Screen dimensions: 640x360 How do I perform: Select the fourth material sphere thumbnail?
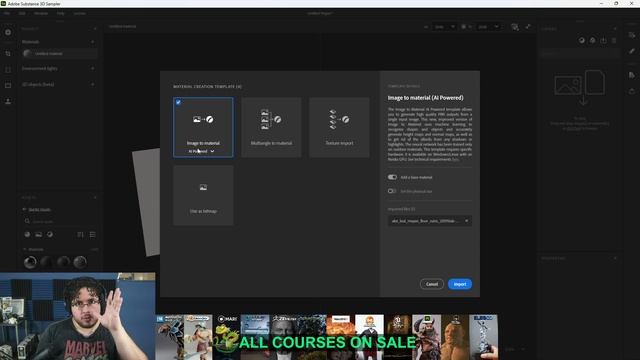coord(80,262)
